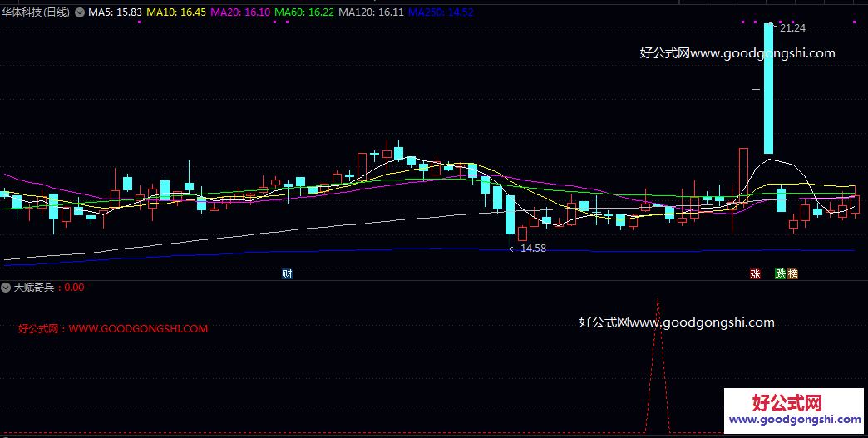This screenshot has height=438, width=868.
Task: Click the red dashed indicator spike peak
Action: point(658,300)
